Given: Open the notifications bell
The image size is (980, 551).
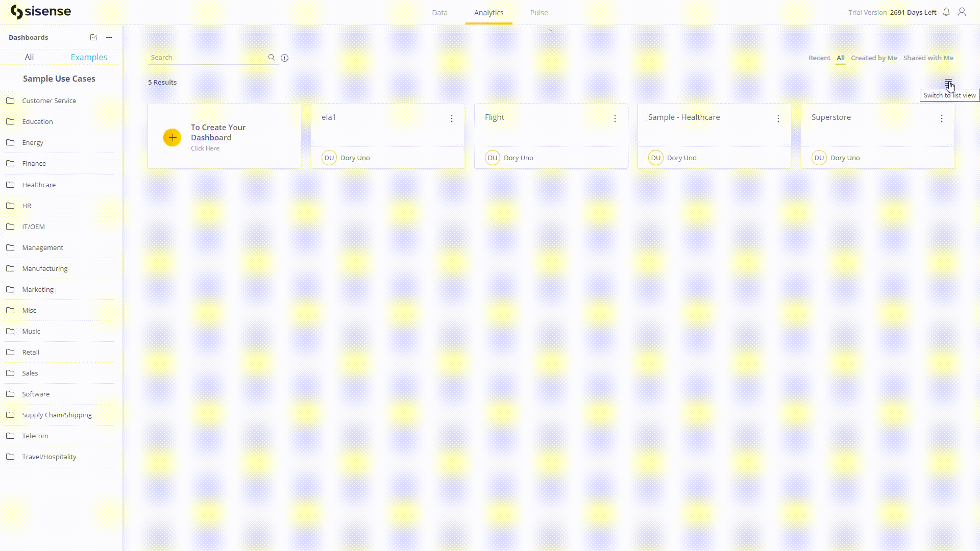Looking at the screenshot, I should (946, 12).
